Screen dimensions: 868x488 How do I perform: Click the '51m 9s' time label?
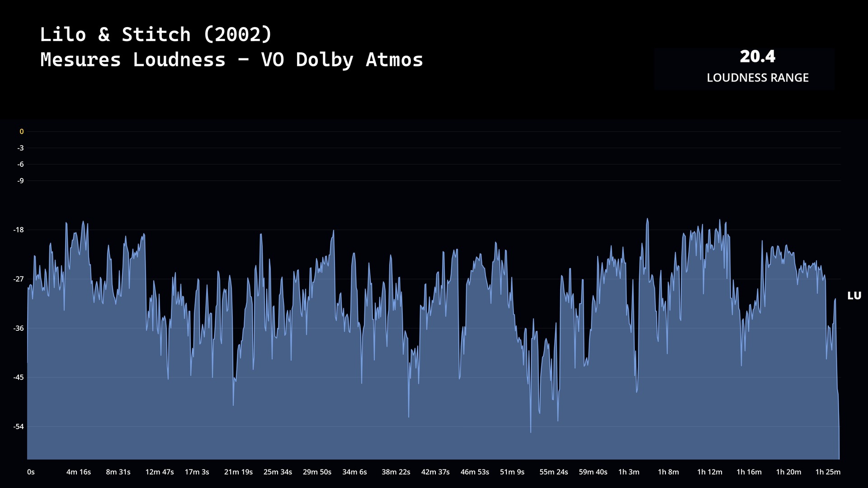(512, 472)
